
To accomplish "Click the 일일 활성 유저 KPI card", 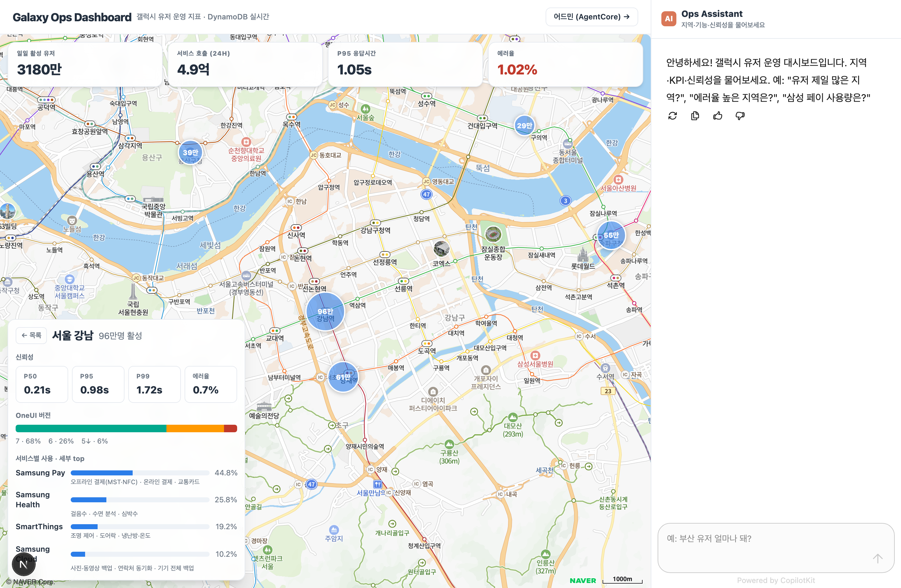I will [x=85, y=64].
